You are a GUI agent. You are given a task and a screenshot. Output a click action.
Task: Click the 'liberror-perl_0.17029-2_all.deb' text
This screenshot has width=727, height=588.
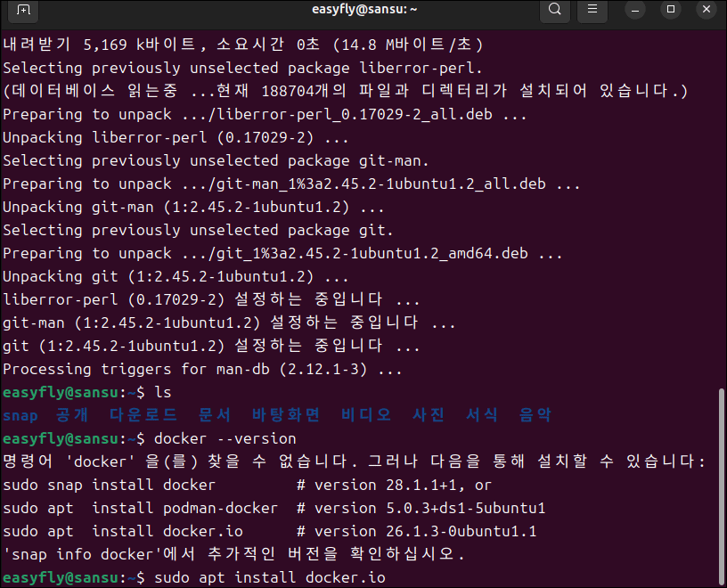(x=355, y=114)
